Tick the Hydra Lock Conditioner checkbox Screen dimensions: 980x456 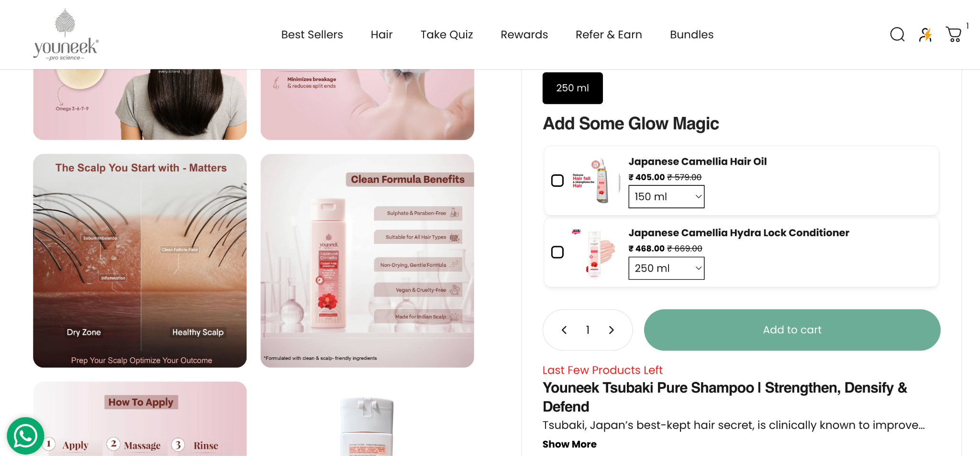557,252
